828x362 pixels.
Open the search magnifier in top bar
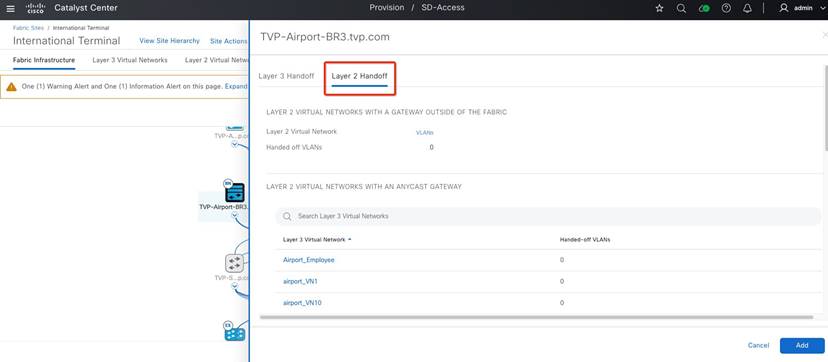pos(681,8)
